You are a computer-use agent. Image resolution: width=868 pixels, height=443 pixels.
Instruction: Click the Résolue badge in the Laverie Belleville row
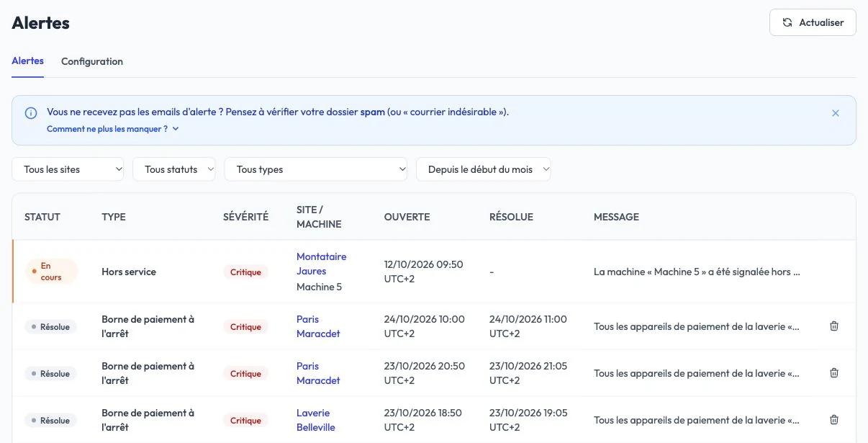tap(50, 420)
